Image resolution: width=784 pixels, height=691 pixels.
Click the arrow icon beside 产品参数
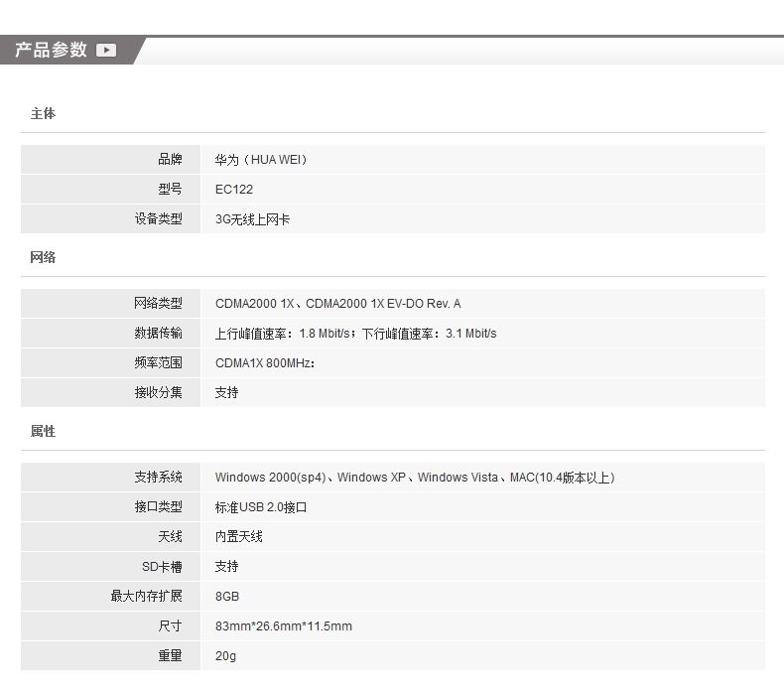106,51
